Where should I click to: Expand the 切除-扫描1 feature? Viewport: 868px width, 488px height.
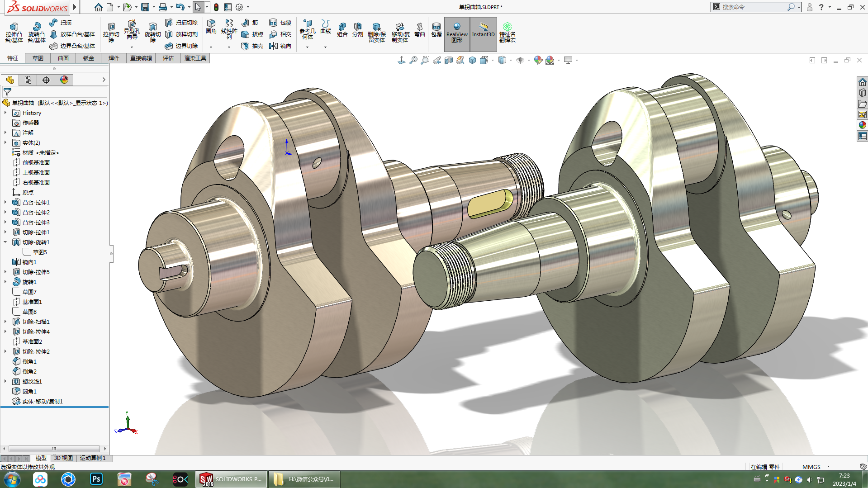pos(5,322)
